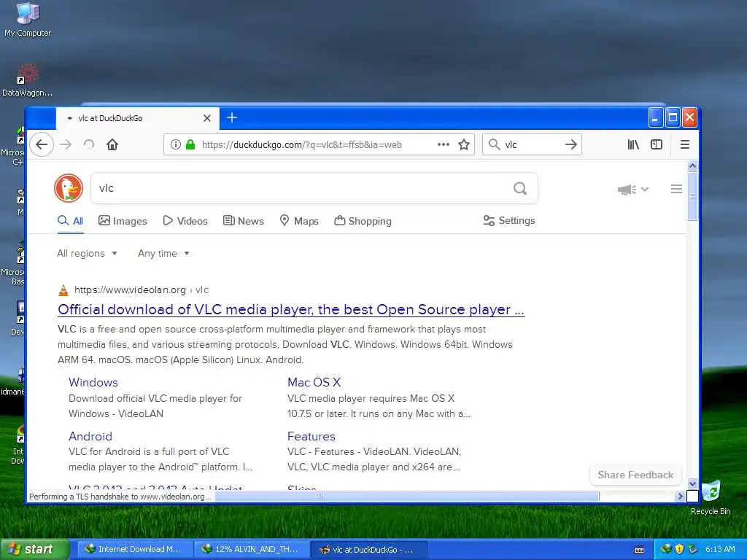The width and height of the screenshot is (747, 560).
Task: Switch to 12% ALVIN_AND_TH download taskbar item
Action: 252,550
